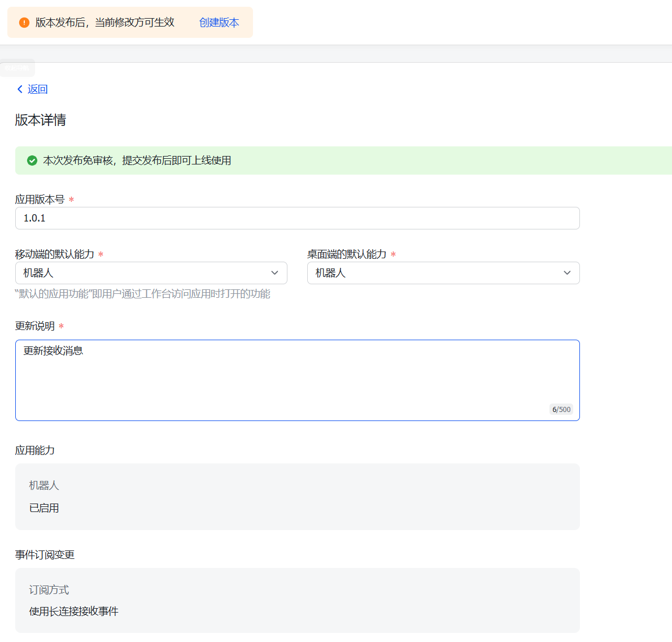Click the 使用长连接接收事件 text
The width and height of the screenshot is (672, 642).
(74, 611)
